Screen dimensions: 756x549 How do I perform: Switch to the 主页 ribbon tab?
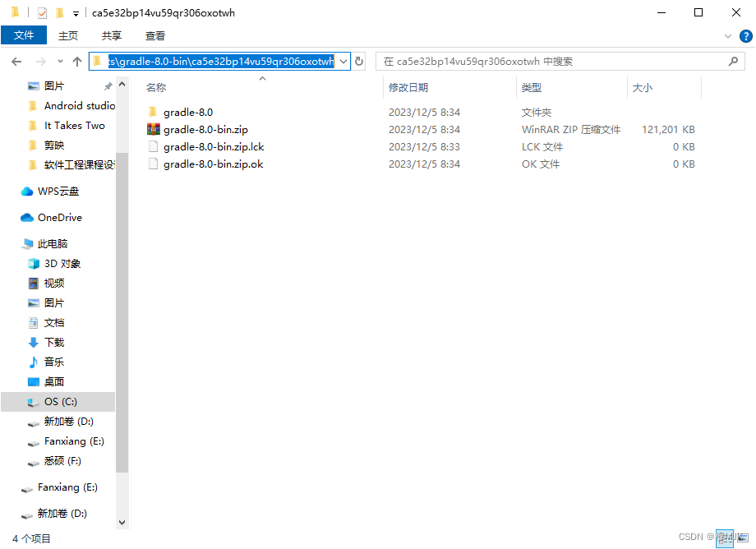(68, 35)
